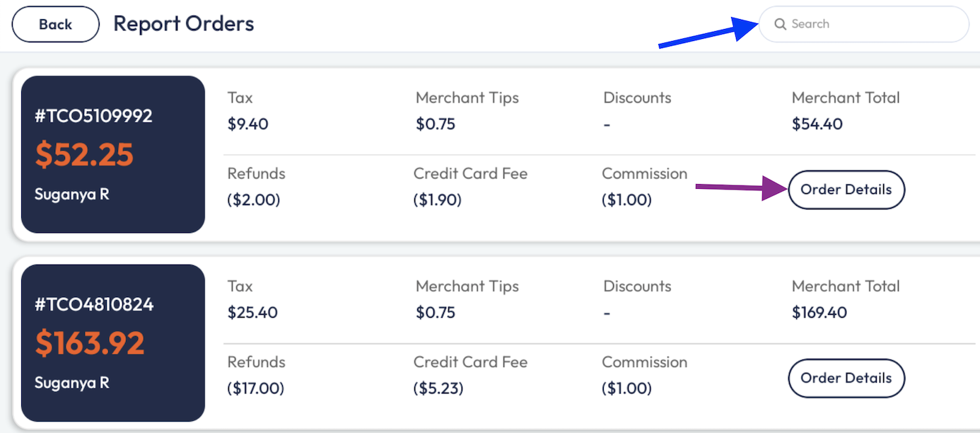Click Credit Card Fee ($5.23) value
The width and height of the screenshot is (980, 433).
click(x=438, y=388)
